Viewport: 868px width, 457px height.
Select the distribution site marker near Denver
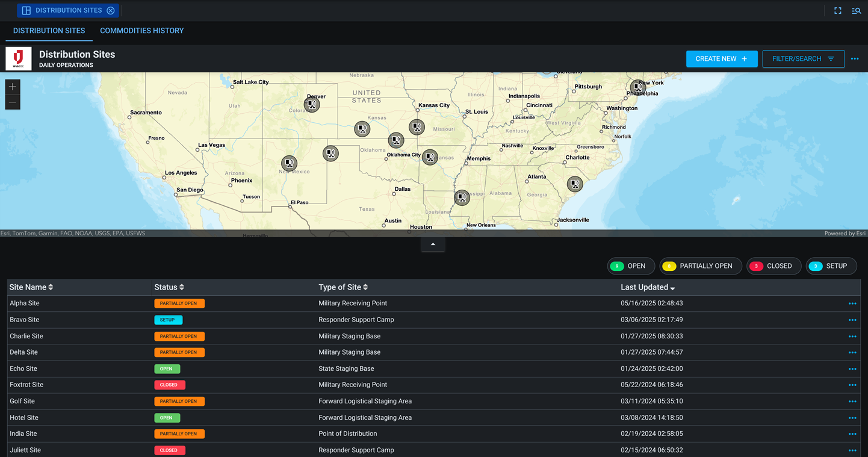[312, 104]
